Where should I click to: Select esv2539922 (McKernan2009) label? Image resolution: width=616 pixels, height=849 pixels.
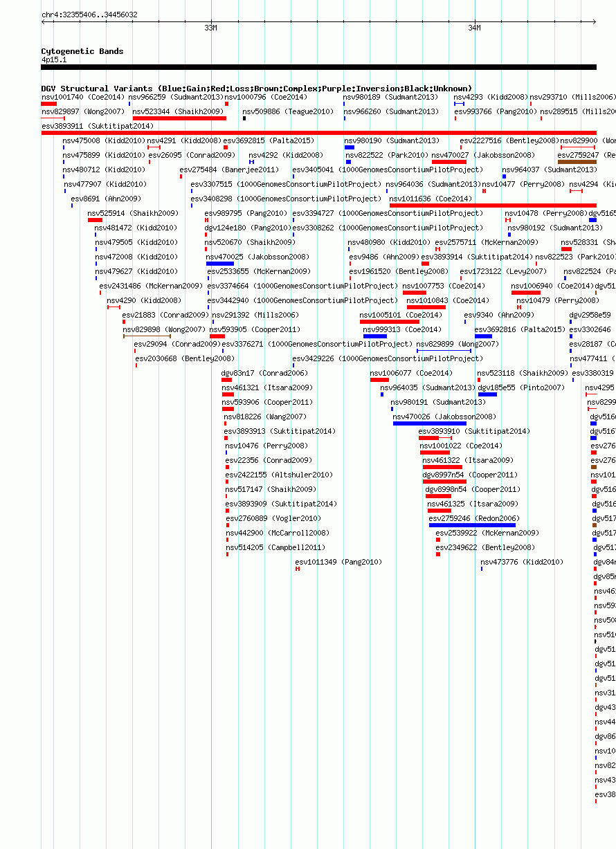point(487,533)
